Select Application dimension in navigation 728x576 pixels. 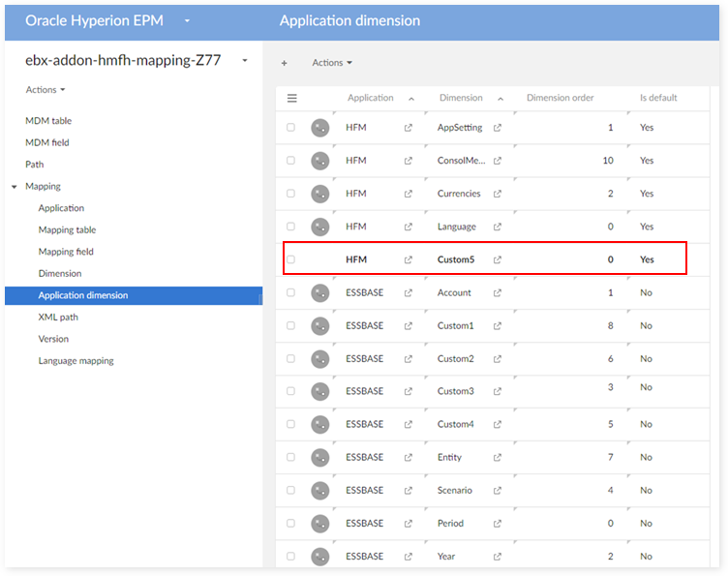coord(134,295)
